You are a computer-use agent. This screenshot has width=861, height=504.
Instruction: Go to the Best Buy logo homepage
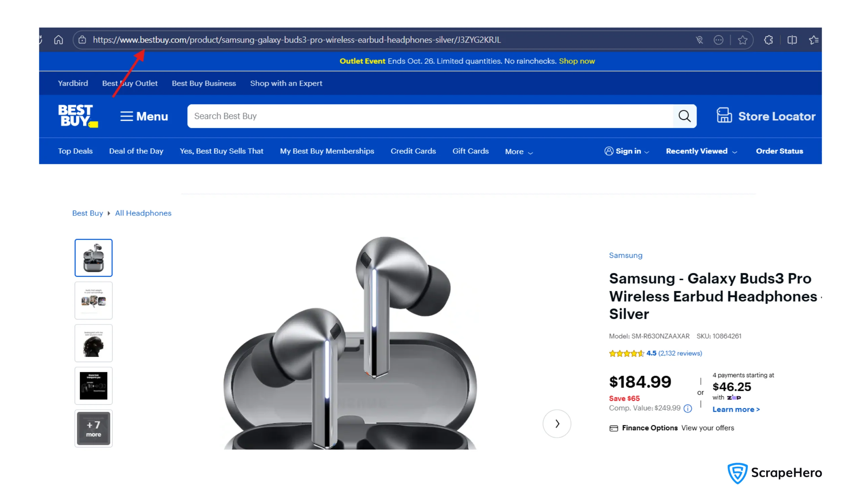pyautogui.click(x=78, y=116)
